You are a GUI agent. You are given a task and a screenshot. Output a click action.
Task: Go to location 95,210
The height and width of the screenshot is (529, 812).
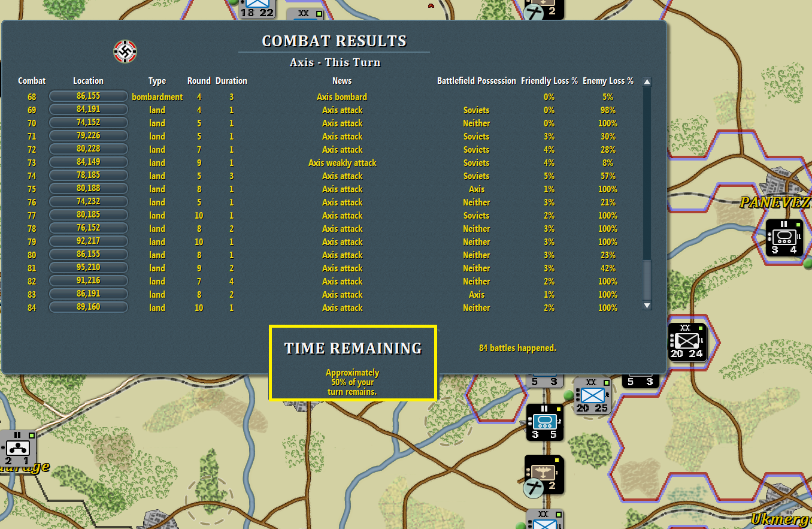click(88, 268)
